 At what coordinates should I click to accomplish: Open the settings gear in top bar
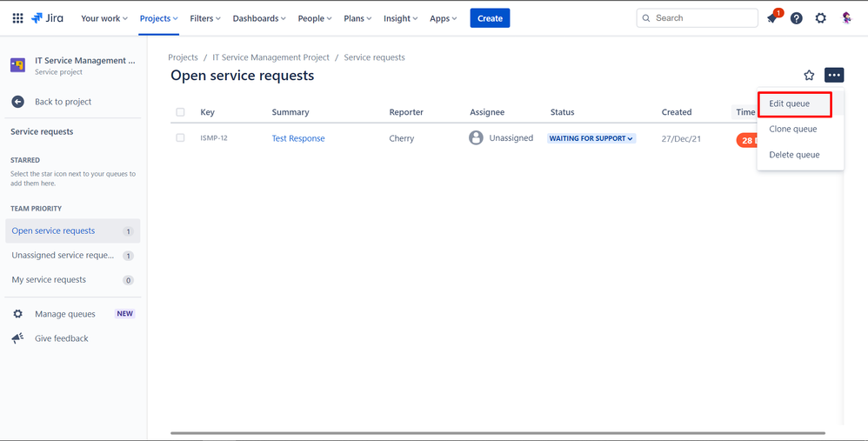tap(820, 18)
